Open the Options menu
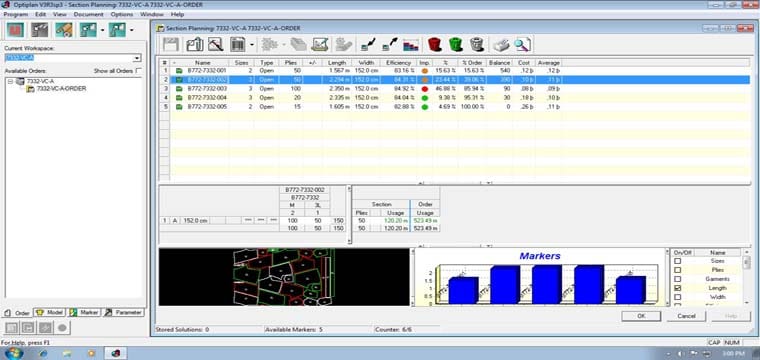 (122, 15)
